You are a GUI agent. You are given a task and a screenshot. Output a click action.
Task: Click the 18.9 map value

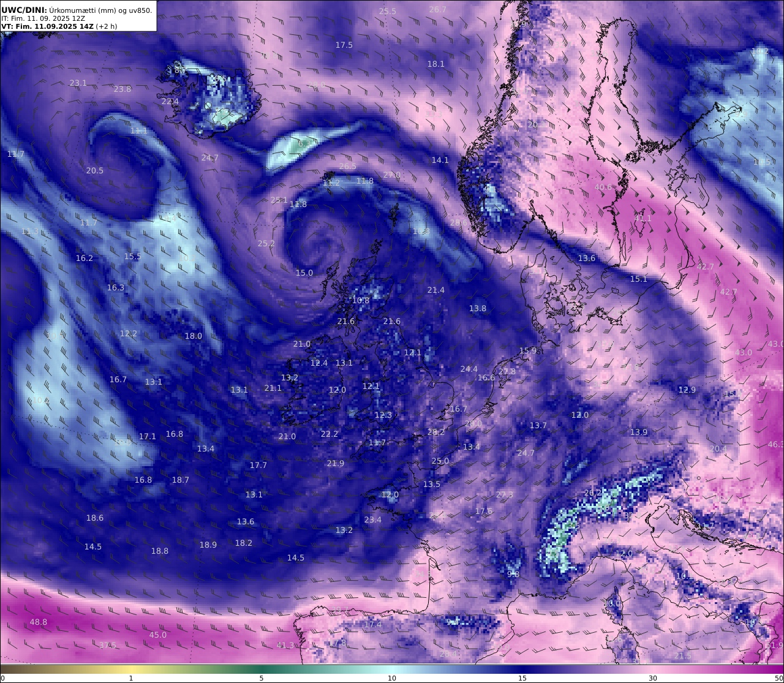point(208,545)
